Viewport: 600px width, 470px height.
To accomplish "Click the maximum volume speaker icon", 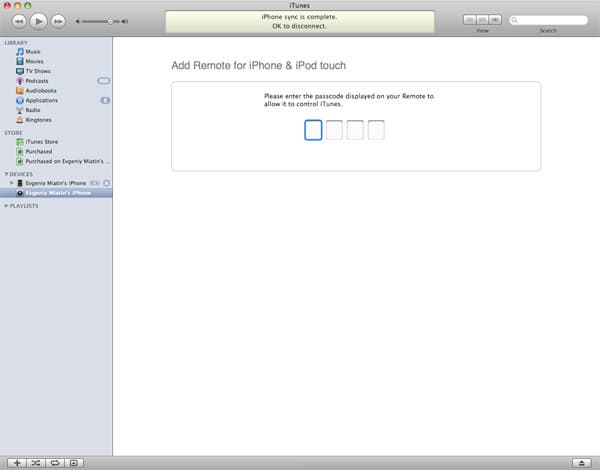I will pyautogui.click(x=125, y=21).
